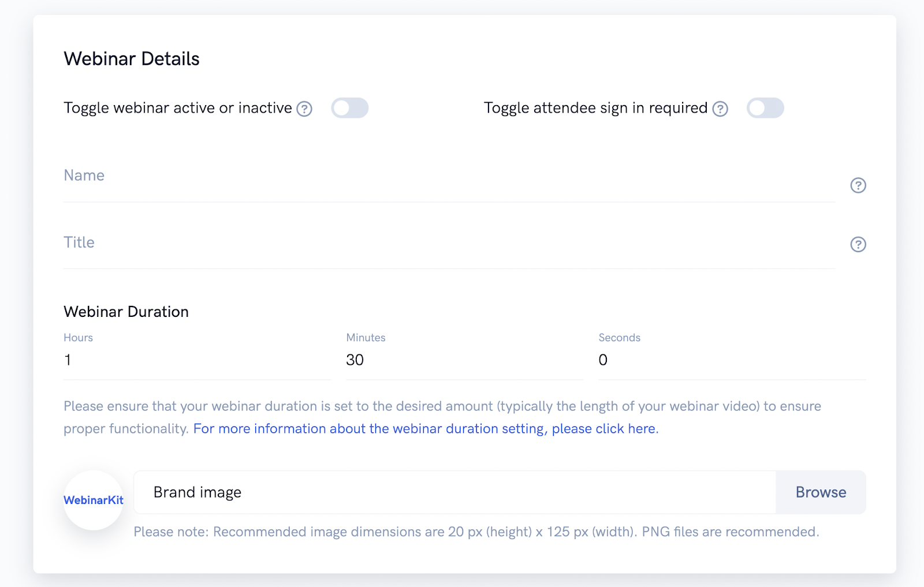Image resolution: width=924 pixels, height=587 pixels.
Task: Open the Title field help icon
Action: [858, 245]
